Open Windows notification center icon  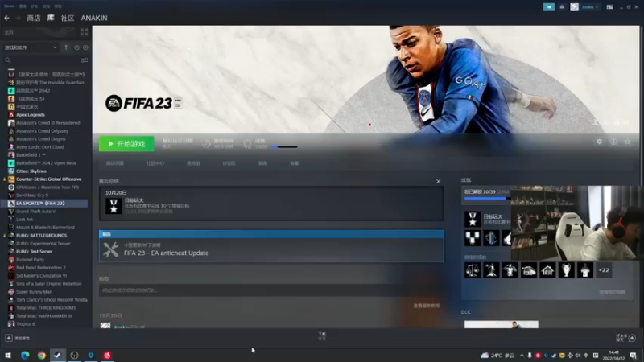634,356
